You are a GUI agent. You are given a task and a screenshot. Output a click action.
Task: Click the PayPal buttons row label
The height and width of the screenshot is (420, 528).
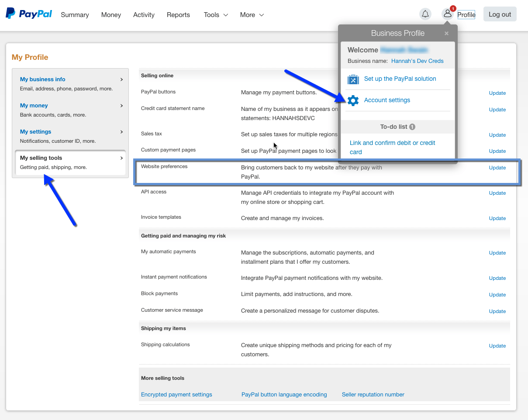159,92
